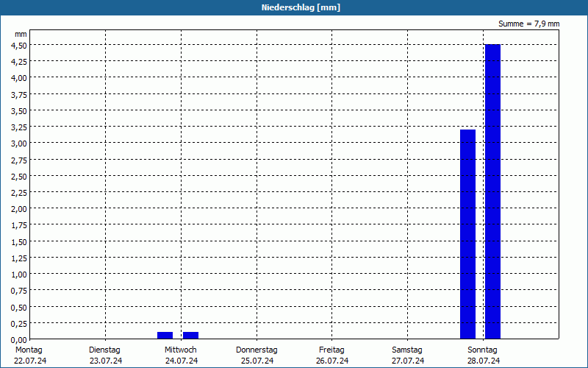Click the 4,00 y-axis value
Image resolution: width=588 pixels, height=368 pixels.
[19, 78]
